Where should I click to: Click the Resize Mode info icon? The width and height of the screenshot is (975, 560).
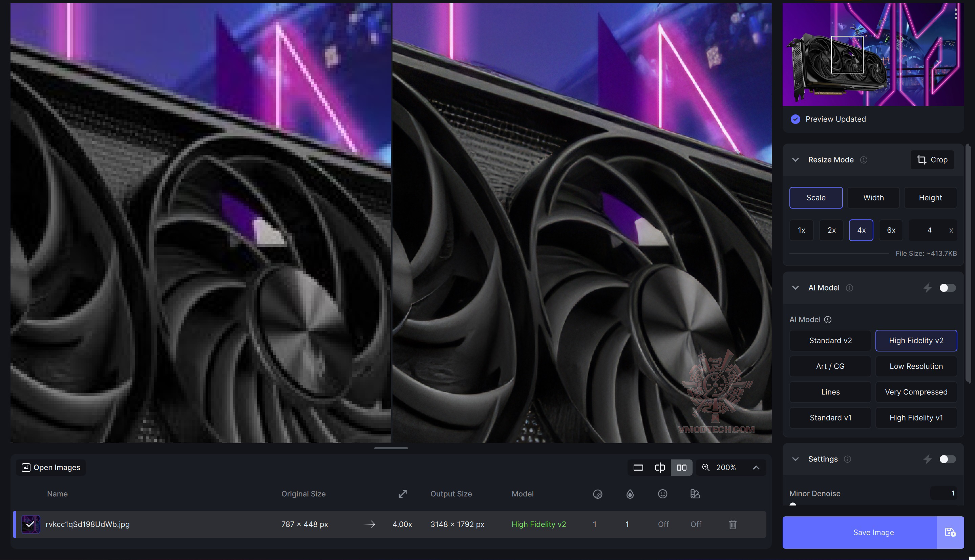click(x=864, y=159)
